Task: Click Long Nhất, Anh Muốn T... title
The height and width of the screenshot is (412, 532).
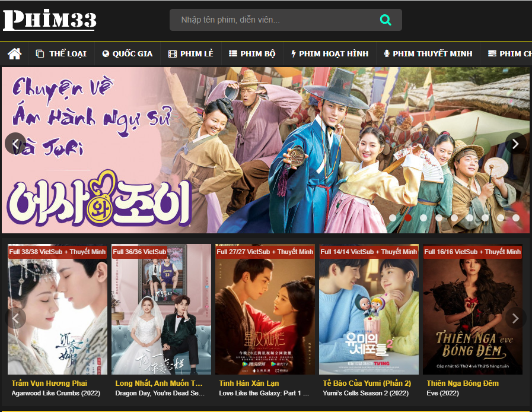Action: pos(159,383)
